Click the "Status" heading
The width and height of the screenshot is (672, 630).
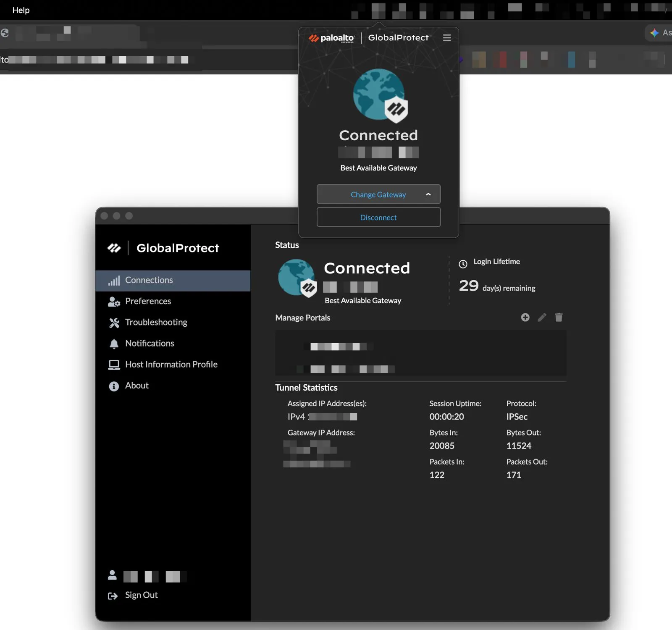[287, 245]
